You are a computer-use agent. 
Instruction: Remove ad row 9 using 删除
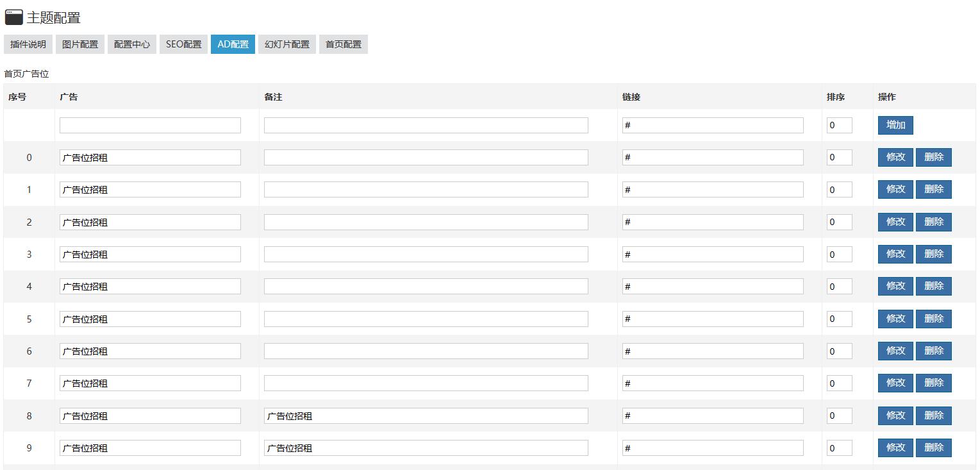(934, 448)
